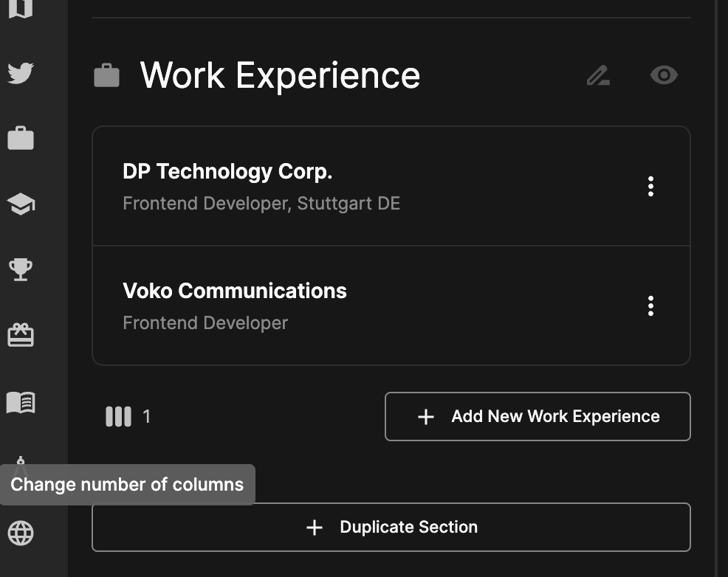Viewport: 728px width, 577px height.
Task: Open options menu for Voko Communications
Action: coord(650,305)
